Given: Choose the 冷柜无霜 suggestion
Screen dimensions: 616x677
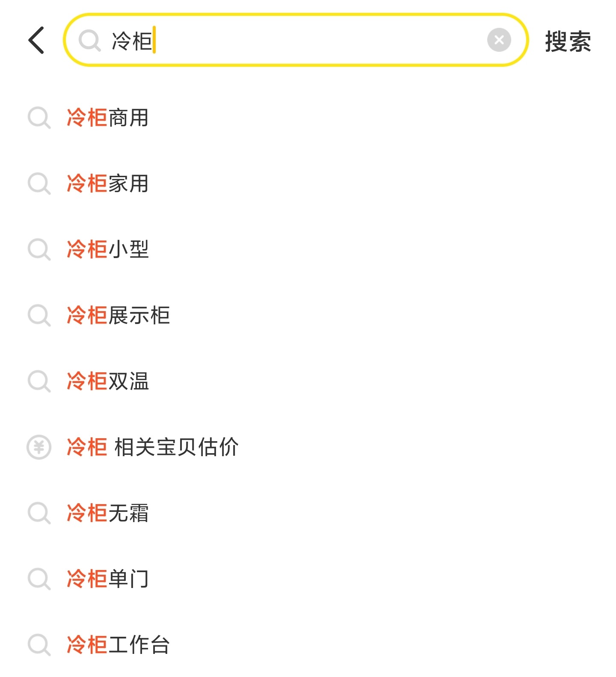Looking at the screenshot, I should pyautogui.click(x=108, y=513).
